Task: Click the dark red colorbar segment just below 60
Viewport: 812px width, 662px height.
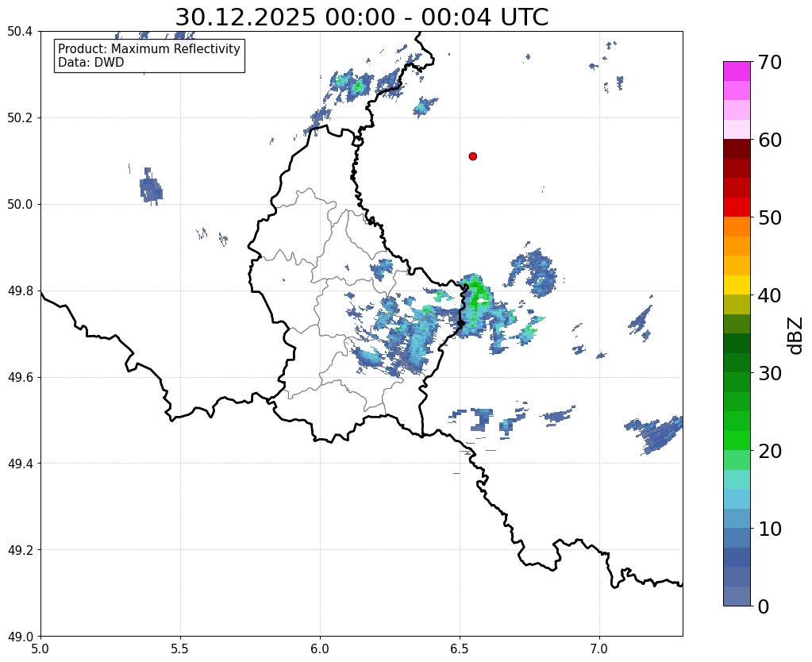Action: pos(737,149)
